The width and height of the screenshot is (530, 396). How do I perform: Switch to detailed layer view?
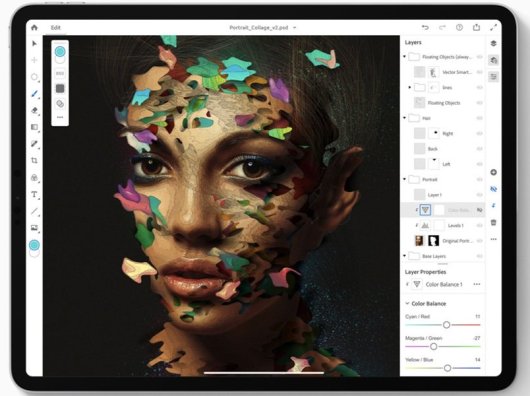click(493, 60)
